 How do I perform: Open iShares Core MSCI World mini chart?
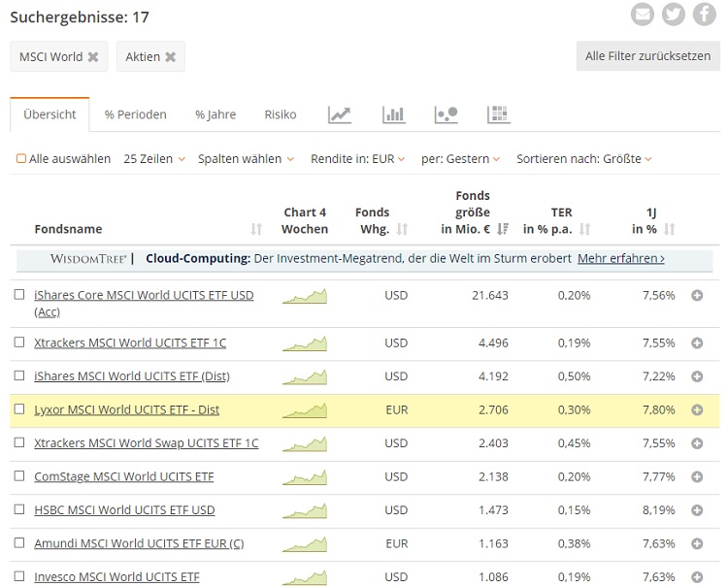305,296
